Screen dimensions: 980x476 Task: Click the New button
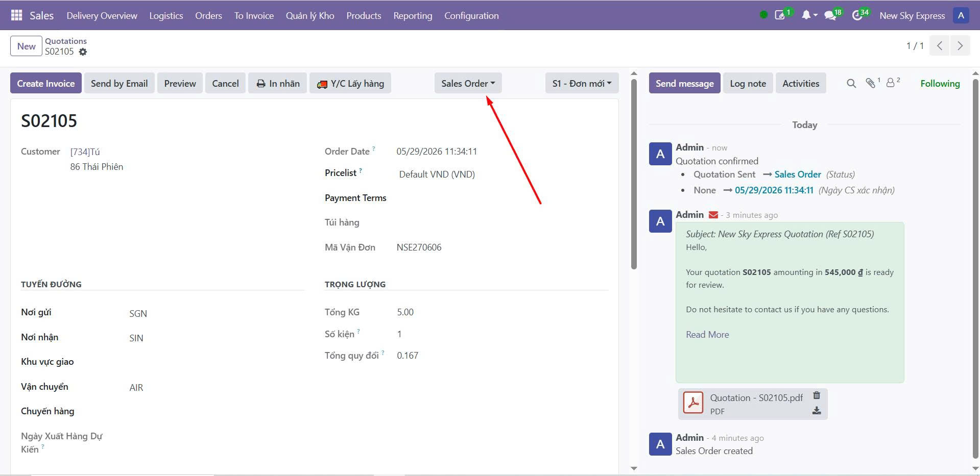coord(26,46)
